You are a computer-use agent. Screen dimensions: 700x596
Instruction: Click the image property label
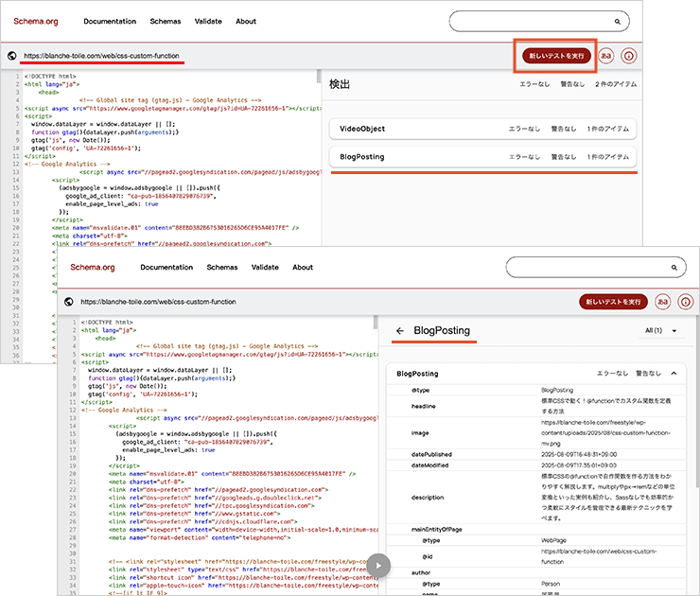[420, 433]
